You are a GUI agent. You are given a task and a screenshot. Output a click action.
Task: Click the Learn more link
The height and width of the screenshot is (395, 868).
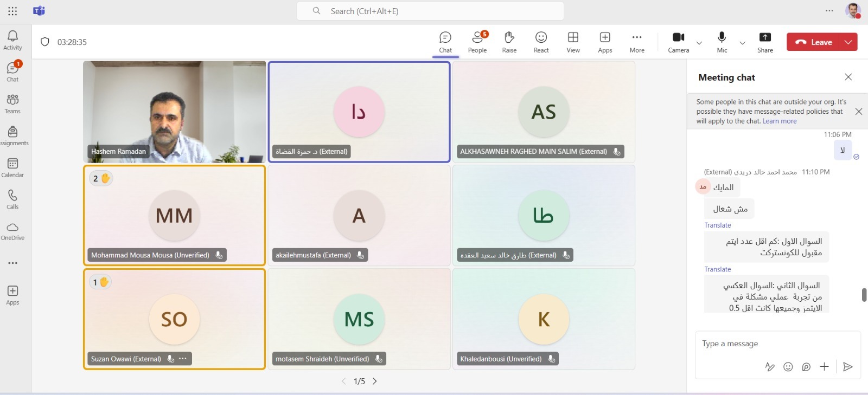click(x=780, y=121)
